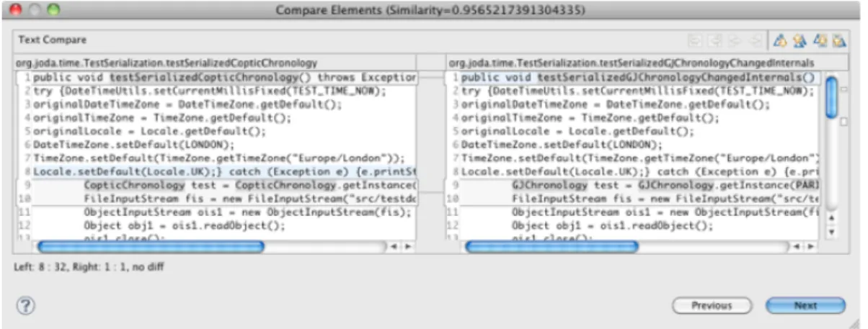Image resolution: width=868 pixels, height=329 pixels.
Task: Click left pane title testSerializedCopticChronology
Action: 167,63
